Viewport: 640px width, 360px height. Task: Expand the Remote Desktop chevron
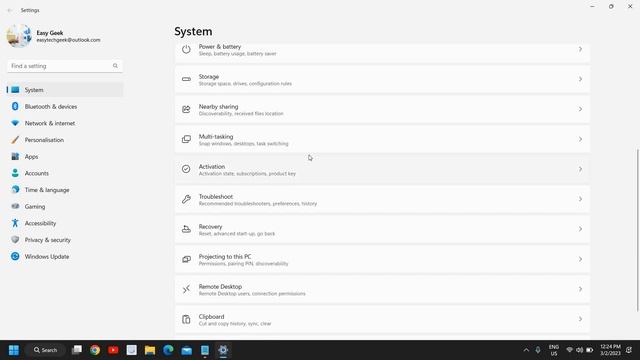[580, 289]
